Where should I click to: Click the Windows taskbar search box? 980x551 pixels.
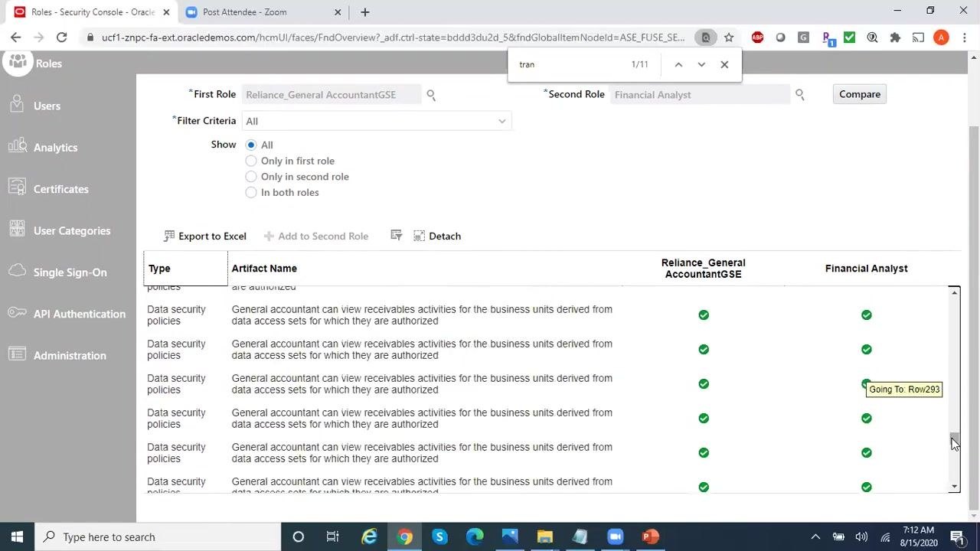158,536
